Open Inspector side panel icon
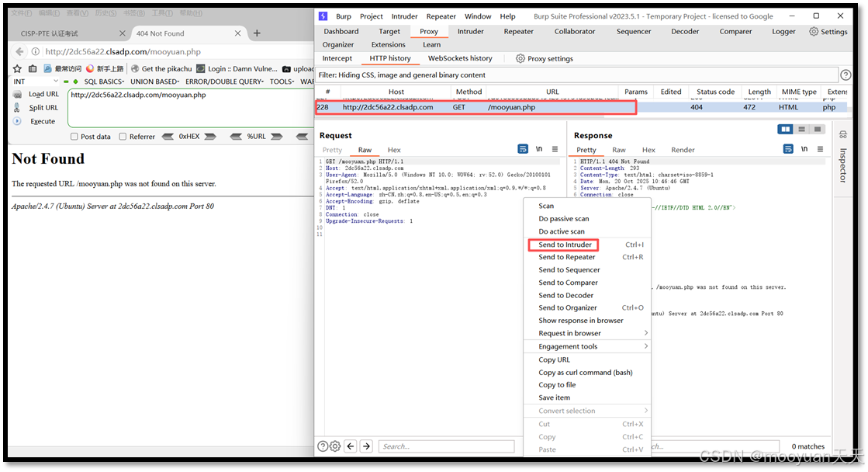This screenshot has height=472, width=868. coord(843,134)
